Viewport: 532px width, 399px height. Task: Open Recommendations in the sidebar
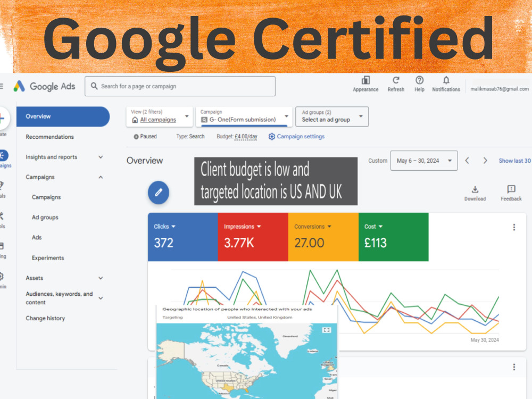point(49,137)
